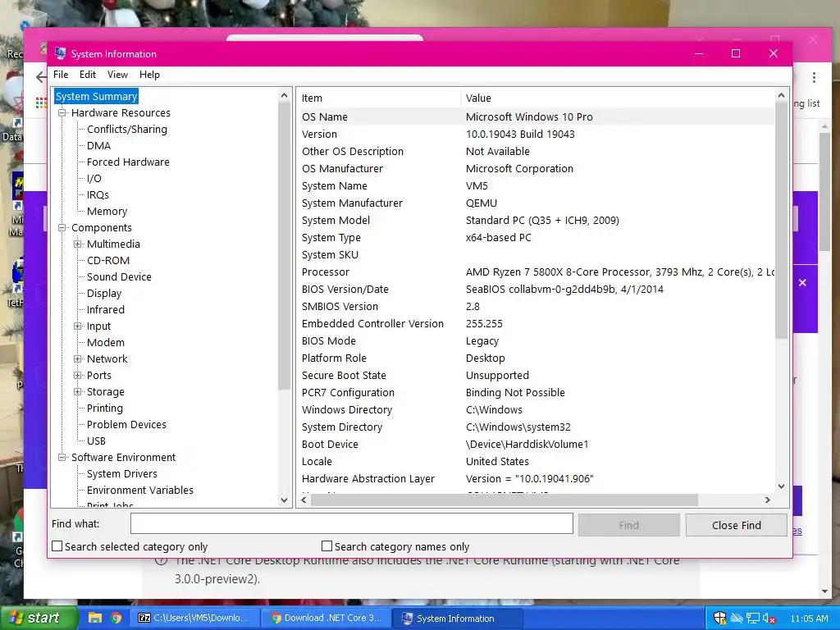Image resolution: width=840 pixels, height=630 pixels.
Task: Select Conflicts/Sharing tree item
Action: (127, 129)
